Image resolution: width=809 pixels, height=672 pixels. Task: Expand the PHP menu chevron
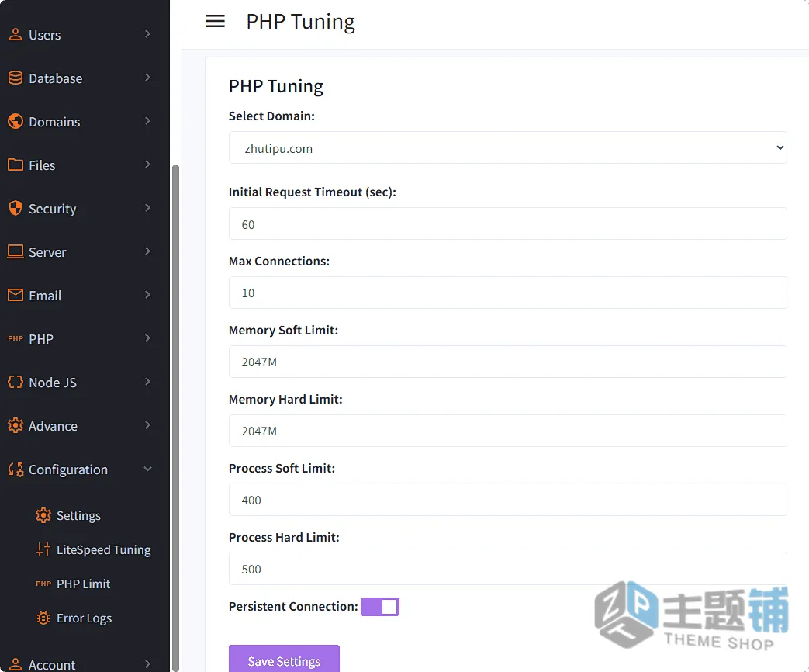pyautogui.click(x=147, y=338)
